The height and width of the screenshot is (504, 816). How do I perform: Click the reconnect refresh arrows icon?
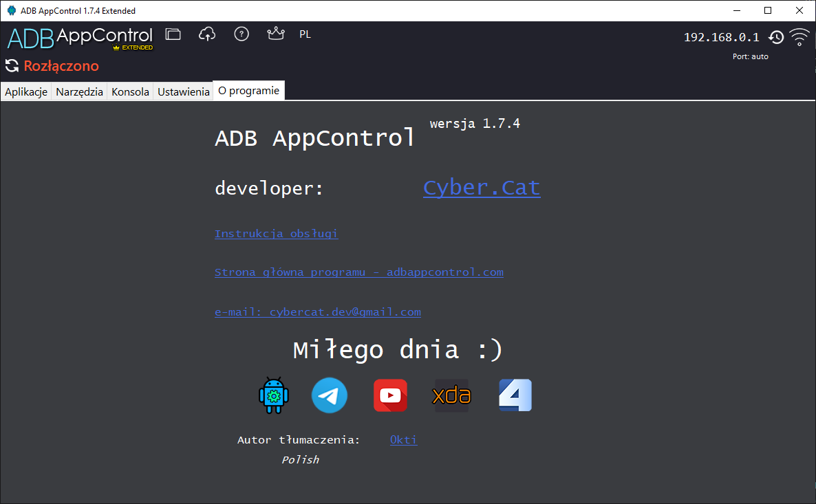click(12, 65)
